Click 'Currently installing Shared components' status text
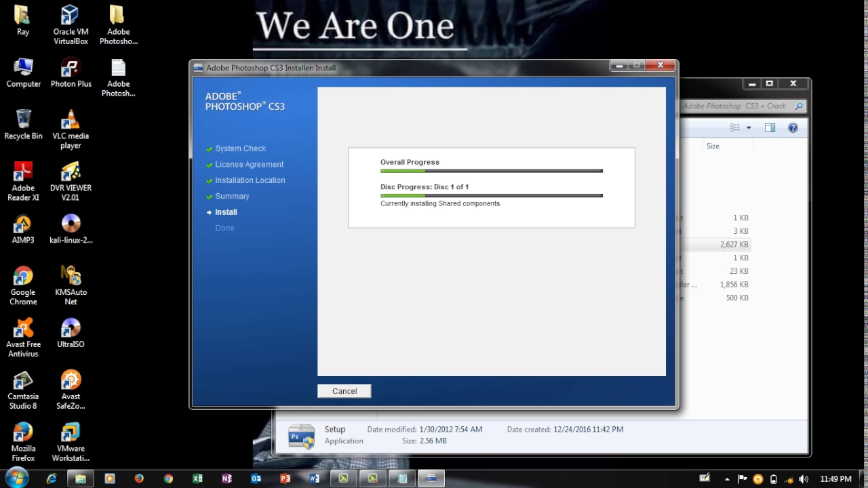 pos(440,203)
